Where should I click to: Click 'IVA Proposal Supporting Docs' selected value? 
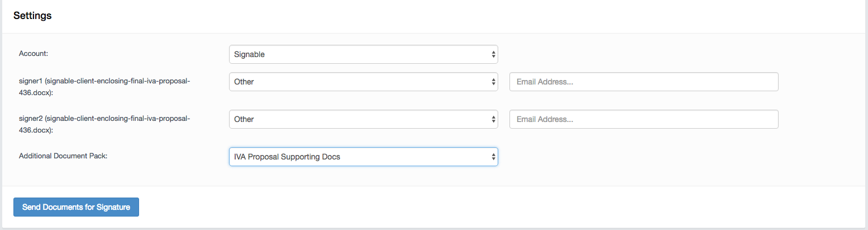[x=287, y=157]
